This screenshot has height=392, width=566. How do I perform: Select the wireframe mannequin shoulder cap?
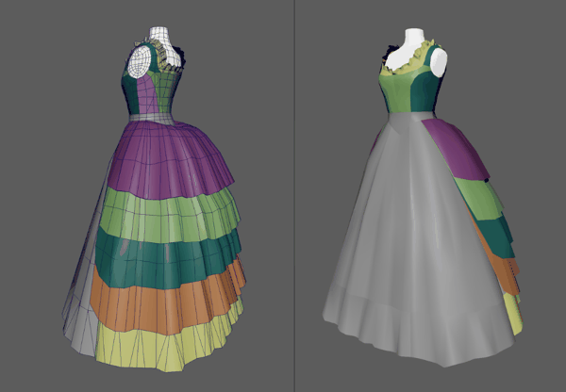140,62
